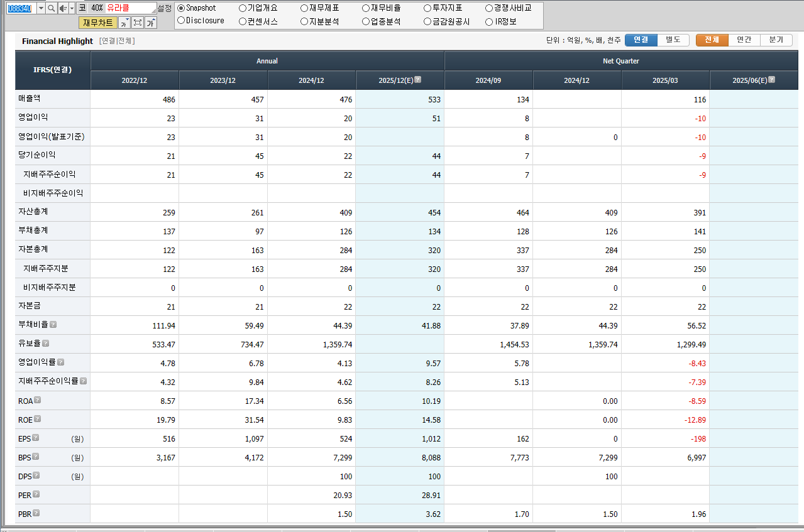
Task: Decrease font size with the 가 down icon
Action: click(124, 23)
